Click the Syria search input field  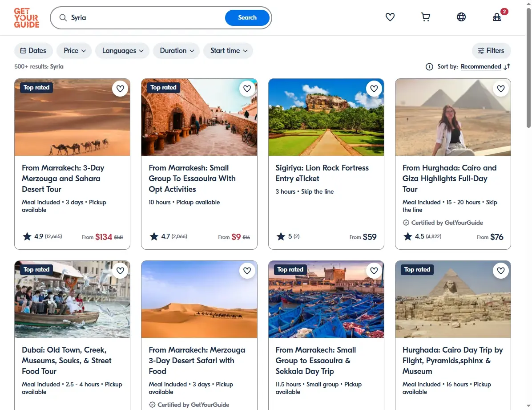click(146, 18)
